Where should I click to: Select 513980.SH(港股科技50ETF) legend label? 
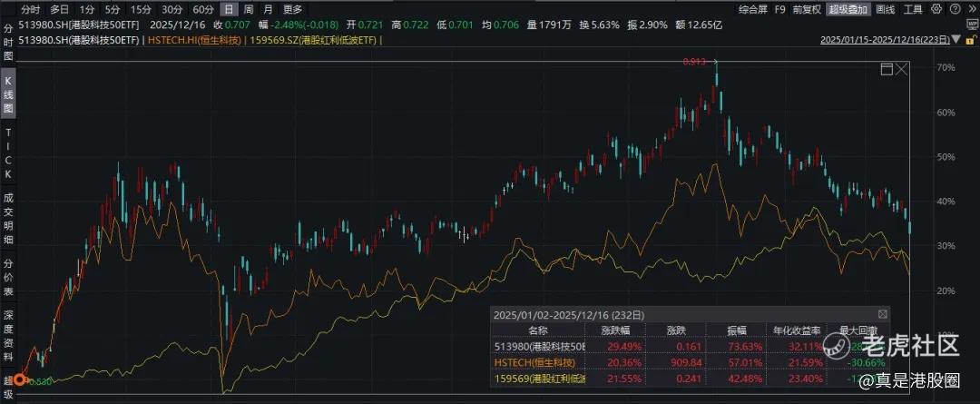tap(81, 40)
